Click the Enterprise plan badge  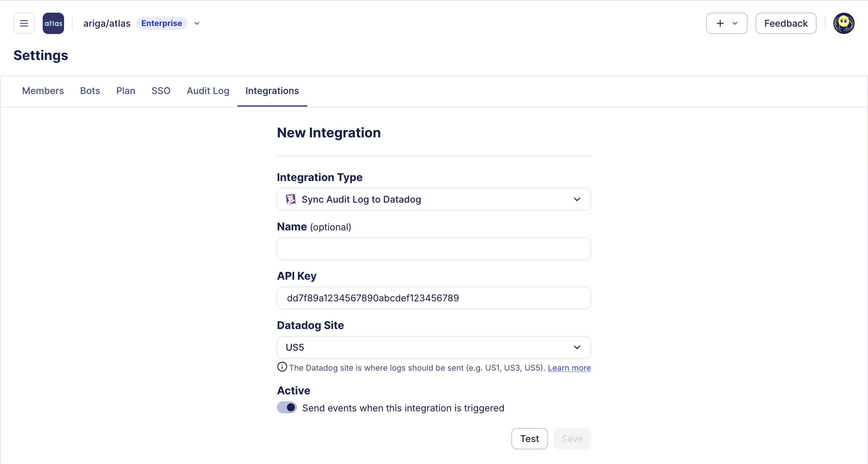coord(161,23)
